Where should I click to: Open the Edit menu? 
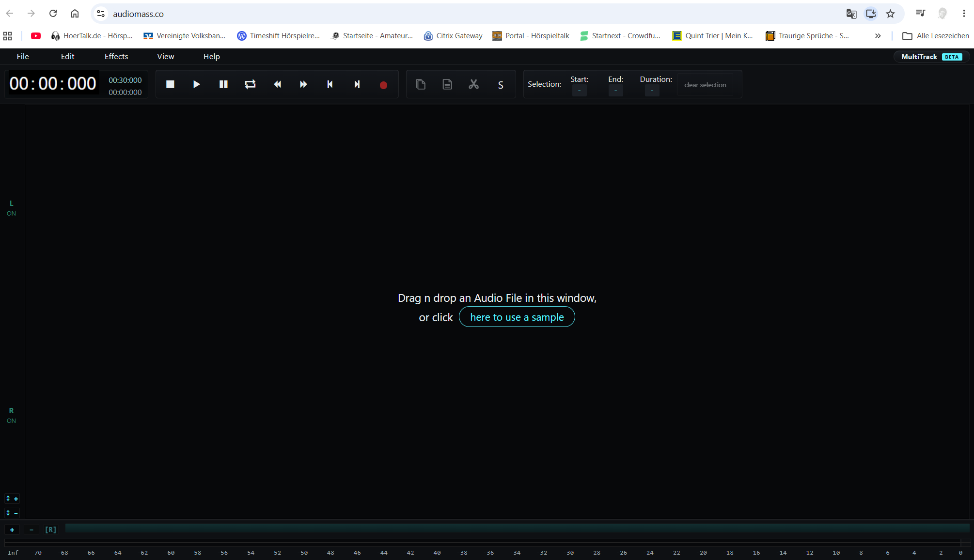(x=67, y=57)
